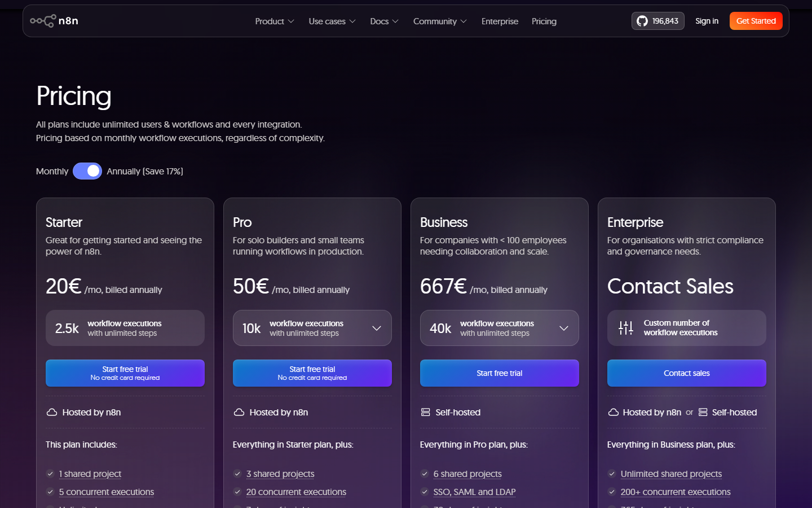Click the Contact sales button
Image resolution: width=812 pixels, height=508 pixels.
(x=687, y=373)
